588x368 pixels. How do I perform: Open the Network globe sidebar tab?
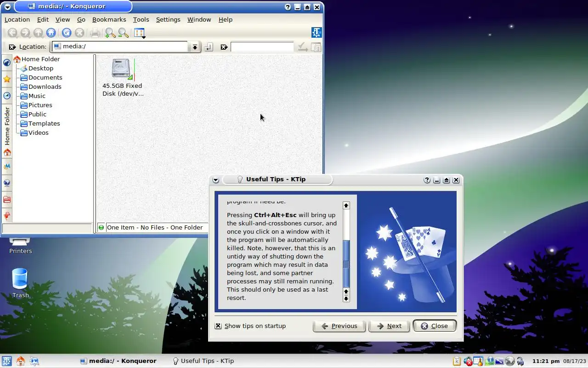[7, 183]
